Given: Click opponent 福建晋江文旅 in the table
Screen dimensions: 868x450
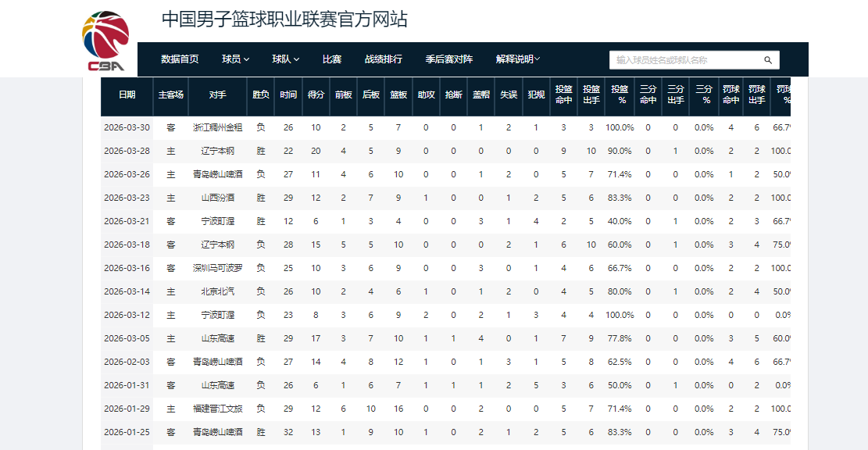Looking at the screenshot, I should click(x=217, y=409).
